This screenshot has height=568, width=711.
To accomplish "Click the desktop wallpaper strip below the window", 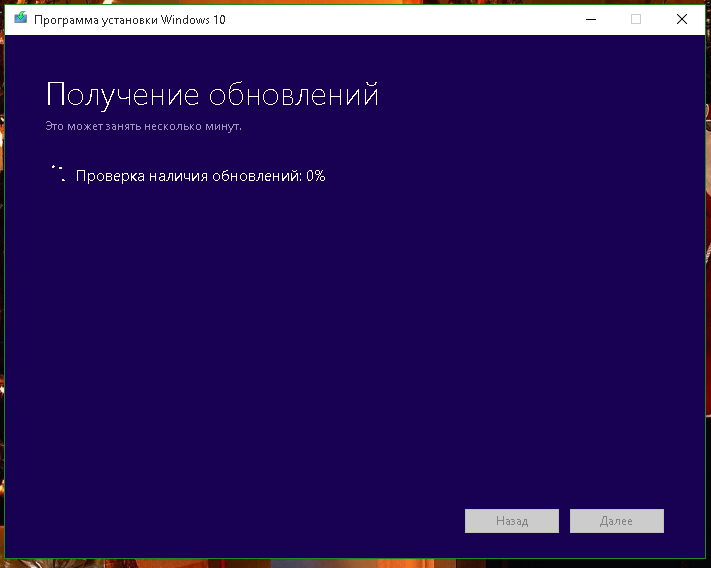I will [x=355, y=563].
